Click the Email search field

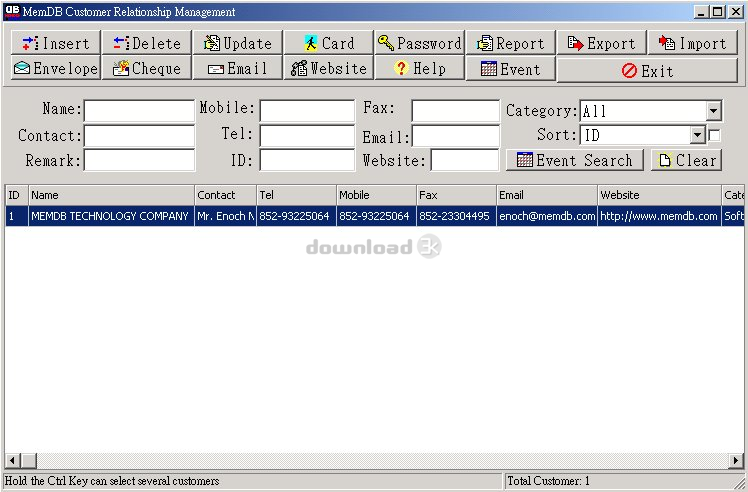point(456,136)
